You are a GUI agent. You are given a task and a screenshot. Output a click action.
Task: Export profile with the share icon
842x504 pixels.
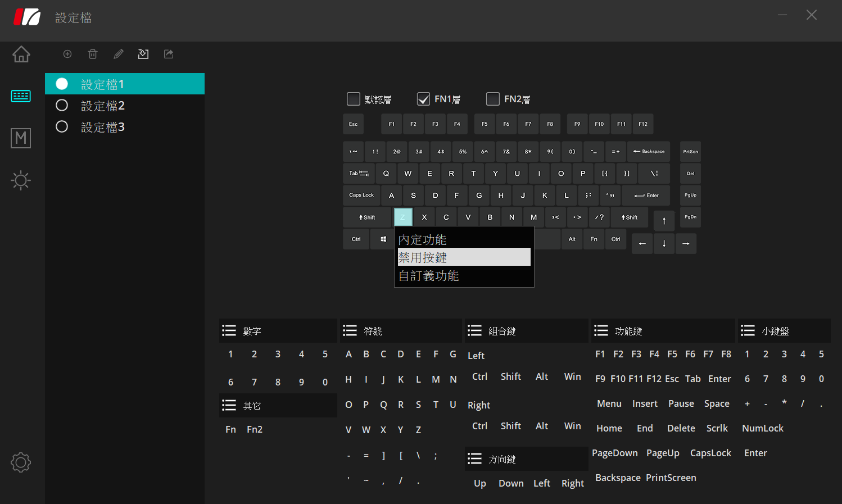[x=169, y=54]
